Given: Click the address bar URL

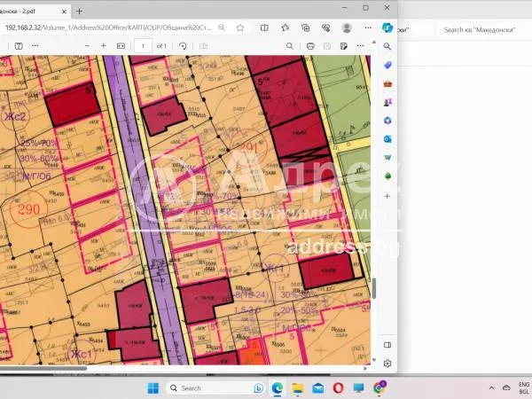Looking at the screenshot, I should (x=108, y=27).
